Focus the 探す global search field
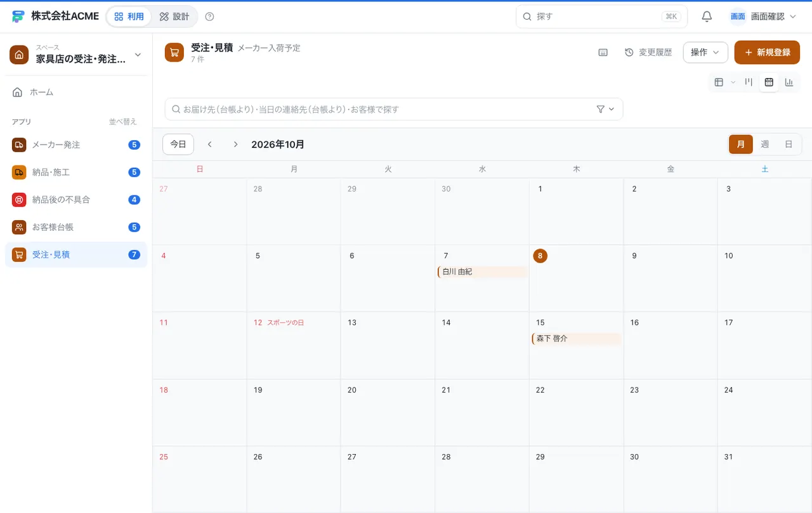This screenshot has width=812, height=513. point(601,16)
